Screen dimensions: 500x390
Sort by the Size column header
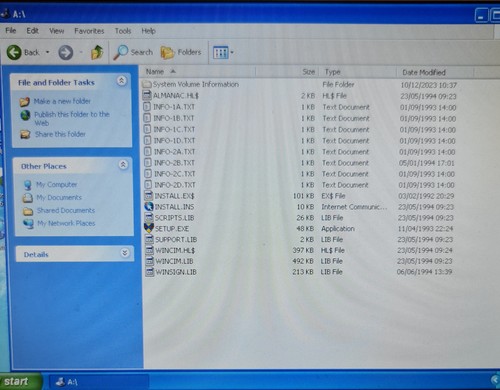(x=287, y=72)
